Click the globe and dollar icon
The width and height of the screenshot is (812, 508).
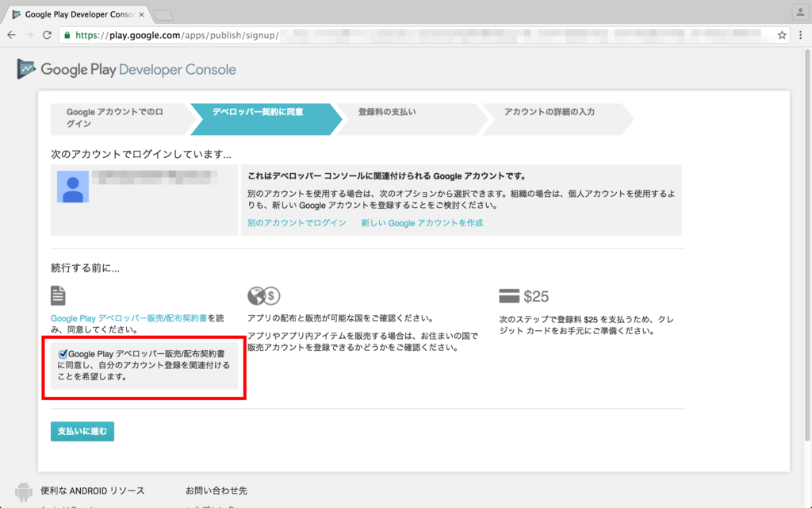point(263,296)
